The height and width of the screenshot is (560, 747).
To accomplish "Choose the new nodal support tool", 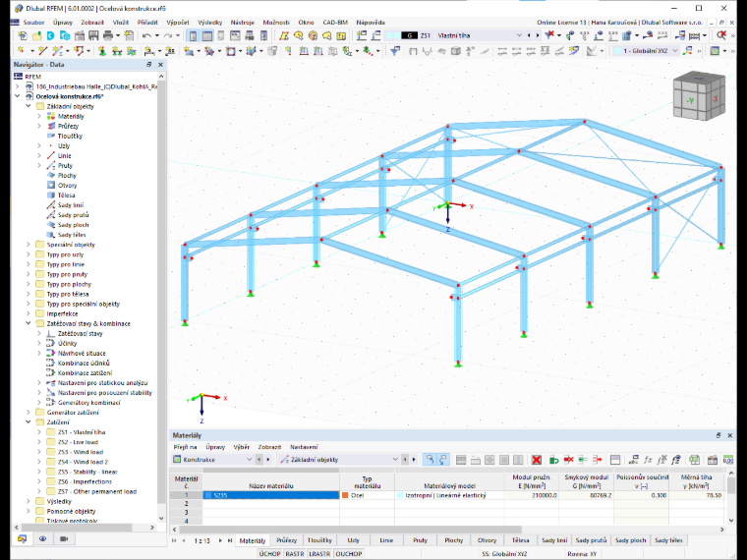I will (x=102, y=50).
